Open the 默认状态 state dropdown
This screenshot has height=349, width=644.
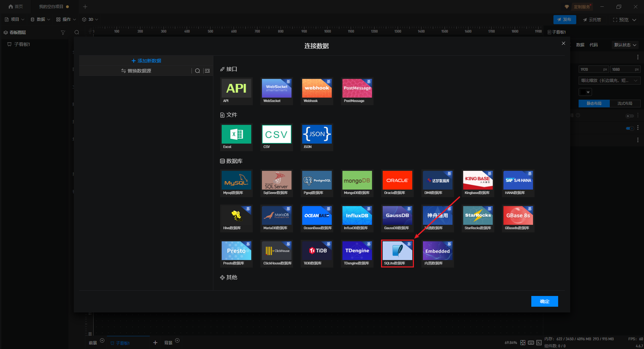pos(625,45)
